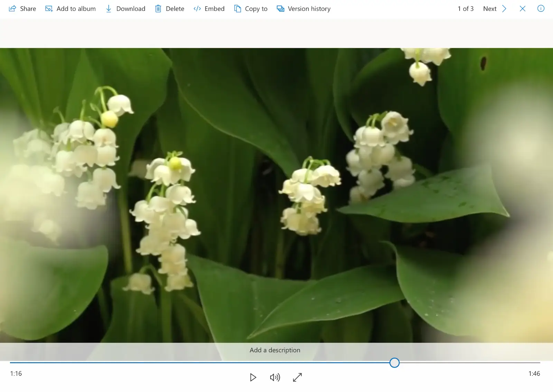The width and height of the screenshot is (553, 392).
Task: Select the Embed code icon
Action: click(197, 8)
